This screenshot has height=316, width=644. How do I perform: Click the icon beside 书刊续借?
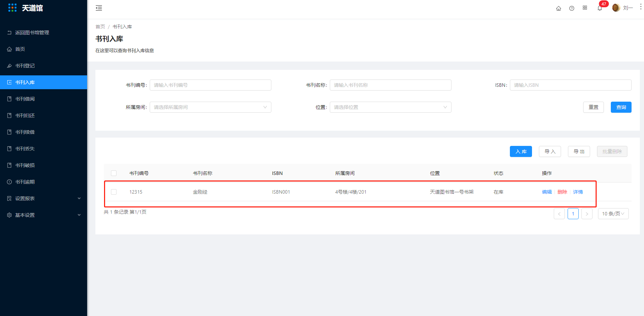pos(9,132)
